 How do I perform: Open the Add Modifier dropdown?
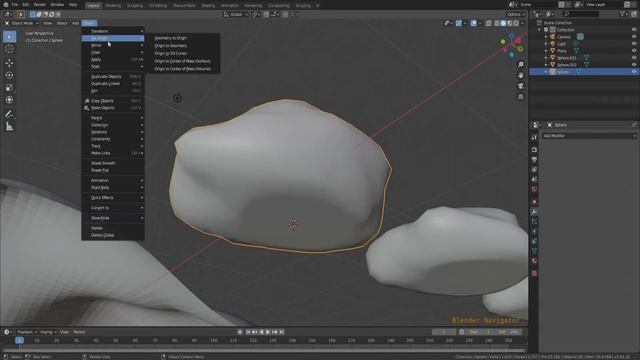point(589,136)
